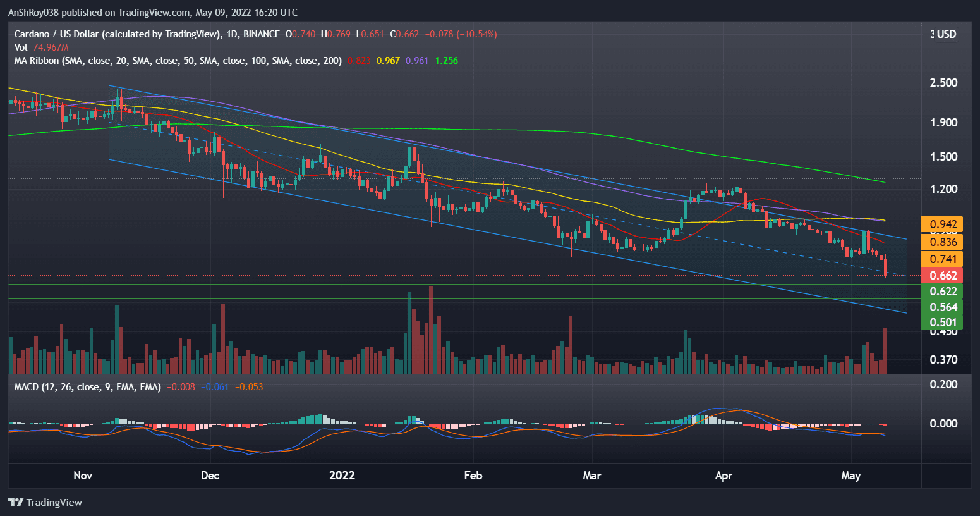Open the Apr month label on timeline
This screenshot has height=516, width=980.
[x=723, y=476]
